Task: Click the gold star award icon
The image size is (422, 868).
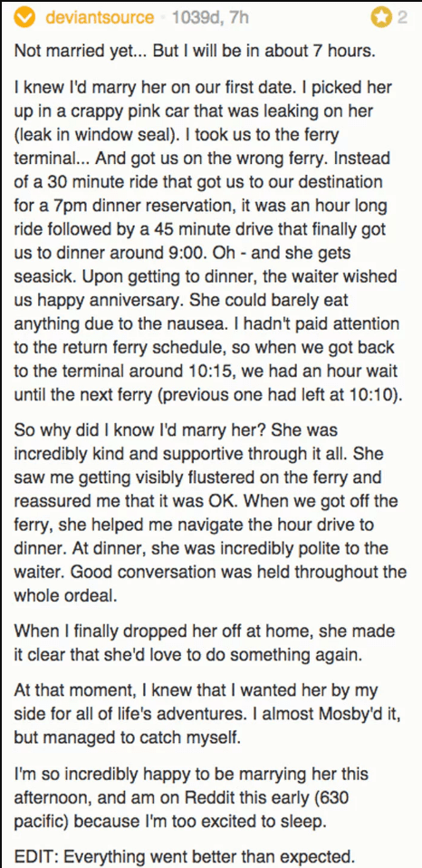Action: (x=380, y=18)
